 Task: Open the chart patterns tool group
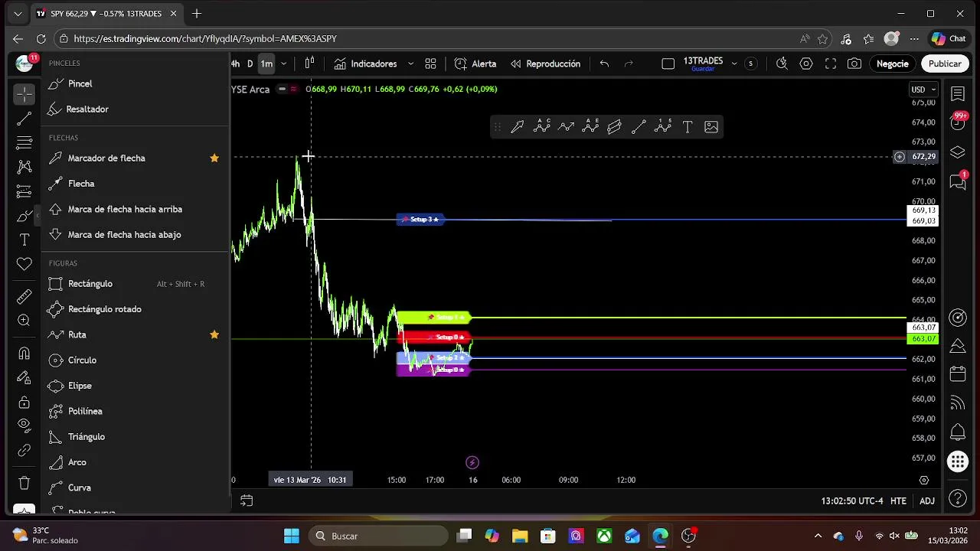pyautogui.click(x=24, y=167)
